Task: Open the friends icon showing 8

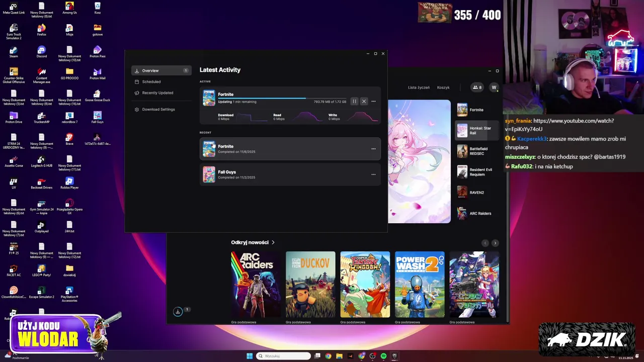Action: pos(477,87)
